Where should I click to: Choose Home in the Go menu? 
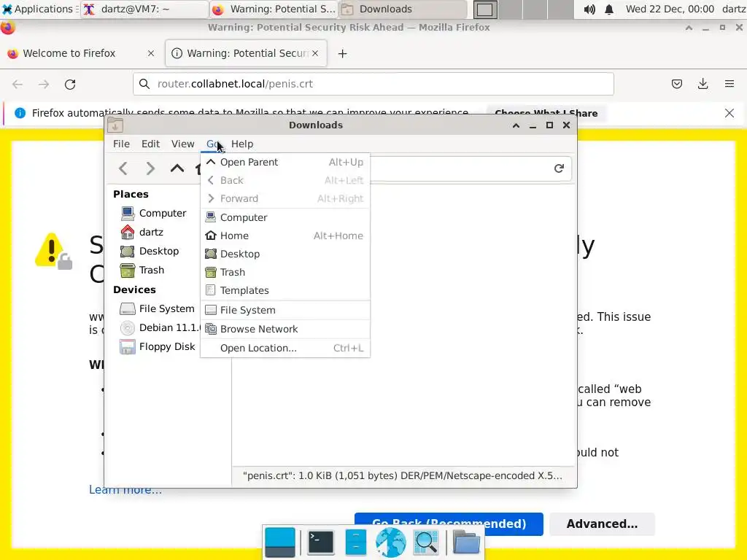tap(285, 236)
